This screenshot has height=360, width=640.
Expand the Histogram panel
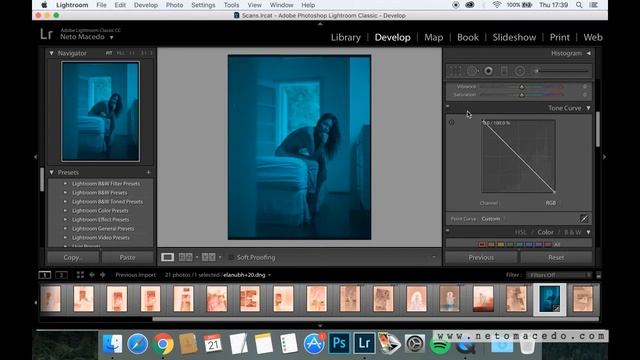pos(589,53)
